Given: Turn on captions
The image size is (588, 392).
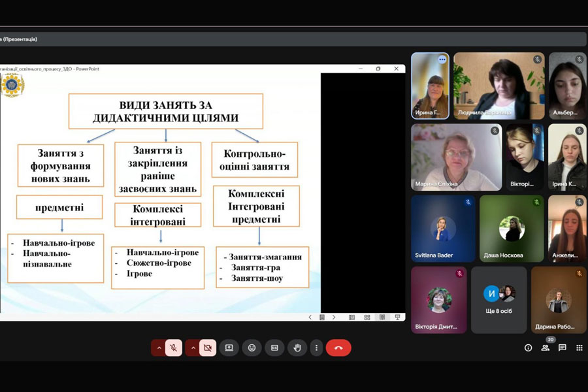Looking at the screenshot, I should click(274, 348).
